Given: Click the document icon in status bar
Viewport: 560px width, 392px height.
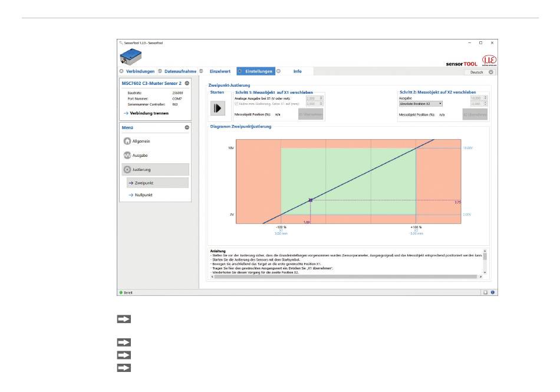Looking at the screenshot, I should coord(486,292).
